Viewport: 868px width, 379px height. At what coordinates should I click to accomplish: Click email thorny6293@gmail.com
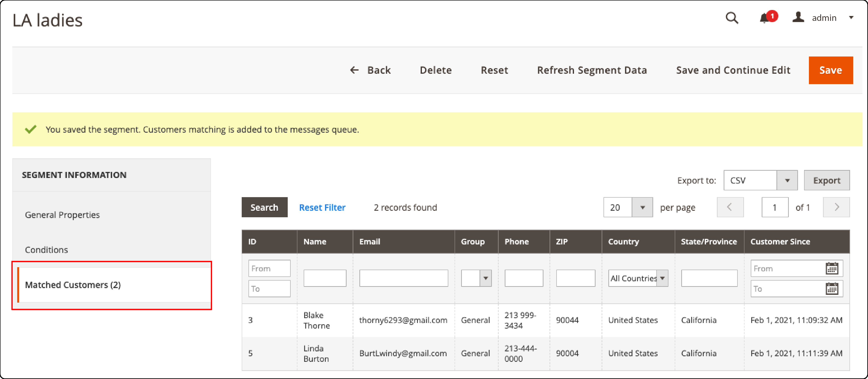[x=403, y=320]
